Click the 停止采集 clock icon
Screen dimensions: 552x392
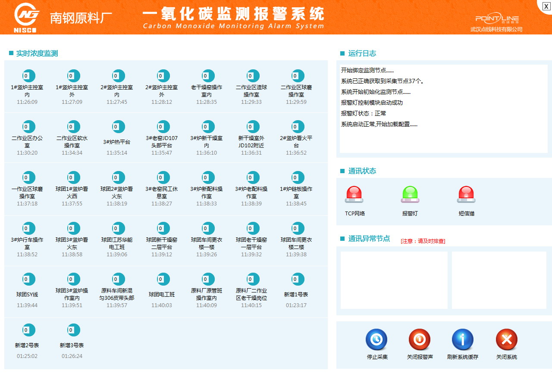pos(376,339)
